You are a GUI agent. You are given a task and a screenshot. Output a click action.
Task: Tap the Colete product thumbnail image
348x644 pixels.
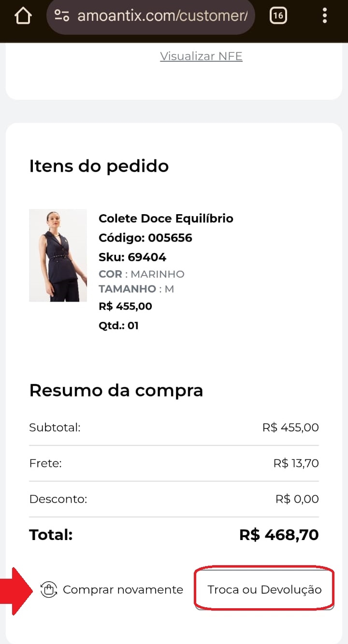tap(58, 255)
